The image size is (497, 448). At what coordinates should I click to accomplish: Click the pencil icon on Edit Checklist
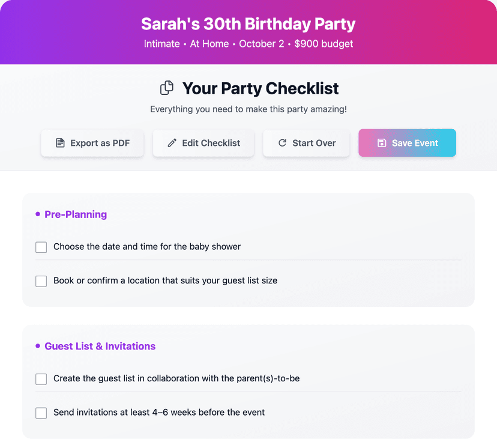[171, 143]
